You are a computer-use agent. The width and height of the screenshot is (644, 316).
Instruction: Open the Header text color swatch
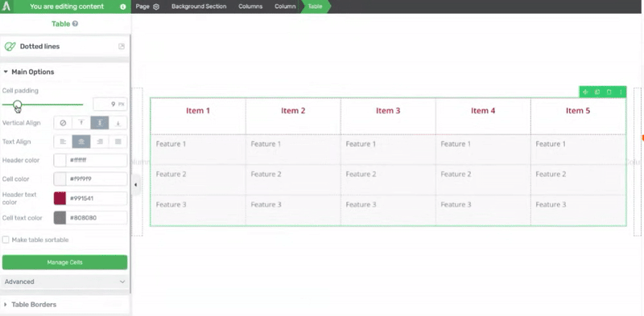pos(60,199)
